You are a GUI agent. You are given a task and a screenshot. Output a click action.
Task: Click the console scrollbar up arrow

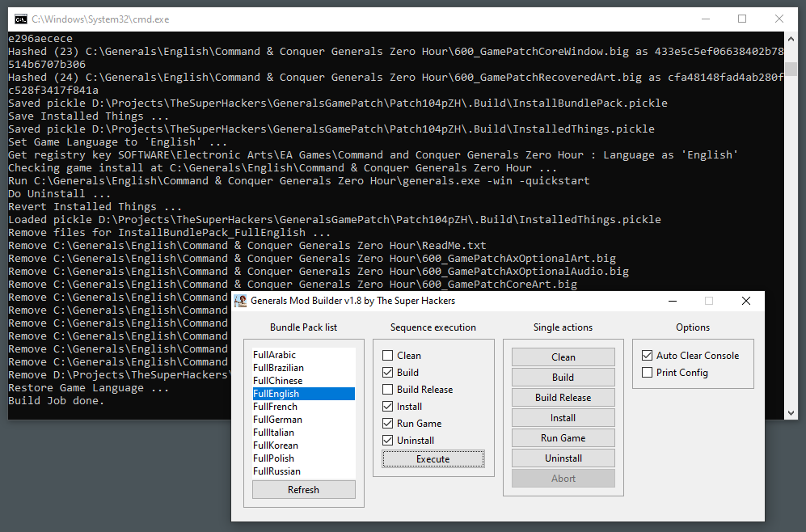pos(791,39)
